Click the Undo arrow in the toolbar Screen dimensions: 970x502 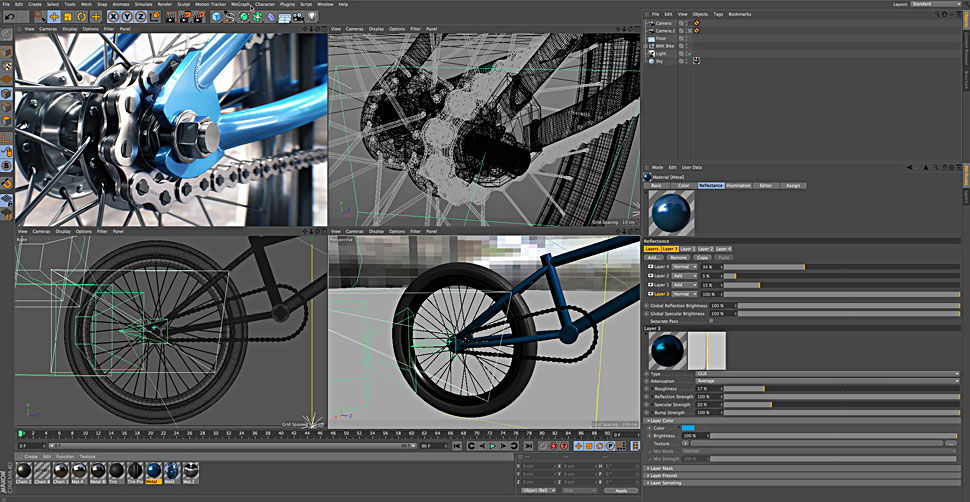click(9, 16)
